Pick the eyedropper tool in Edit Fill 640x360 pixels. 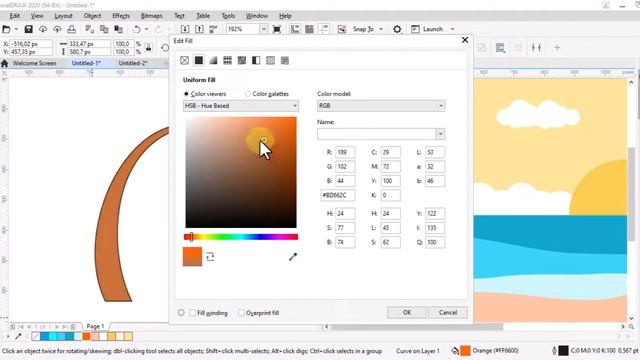(x=293, y=257)
